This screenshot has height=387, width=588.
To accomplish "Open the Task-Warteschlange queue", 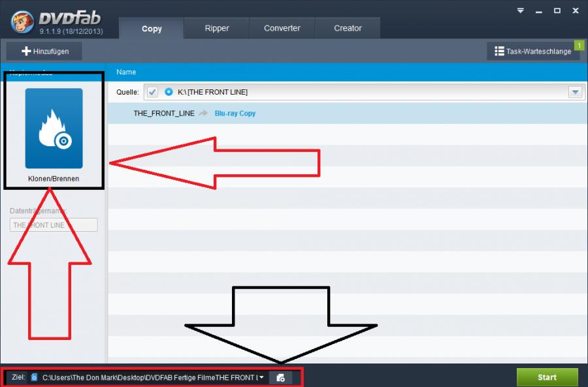I will point(533,51).
